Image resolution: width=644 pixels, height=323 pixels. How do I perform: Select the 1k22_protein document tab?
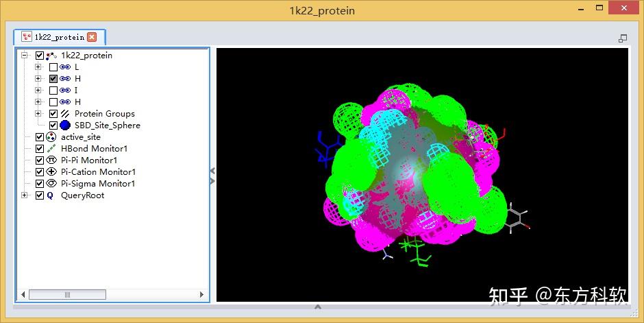60,37
